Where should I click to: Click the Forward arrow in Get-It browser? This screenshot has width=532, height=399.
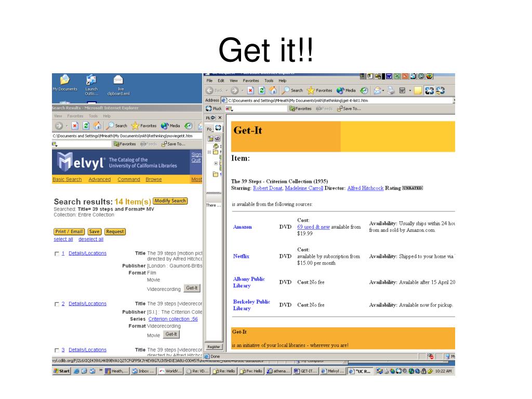pos(234,90)
